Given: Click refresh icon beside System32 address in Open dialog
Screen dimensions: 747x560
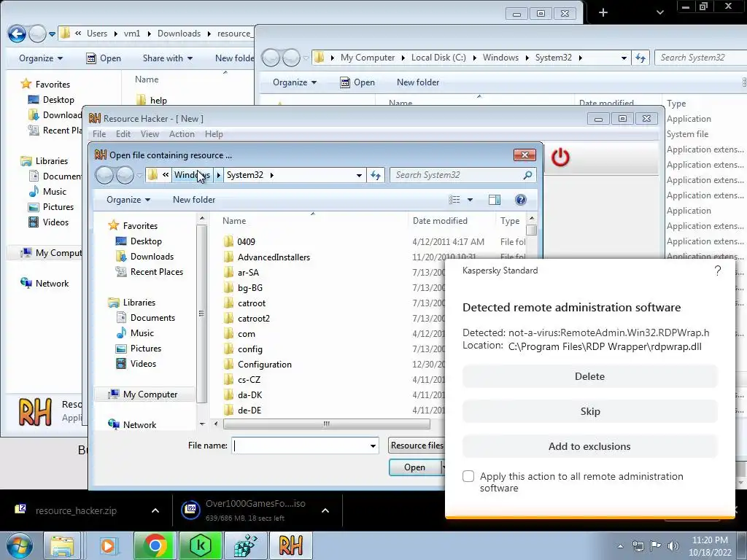Looking at the screenshot, I should pyautogui.click(x=376, y=175).
